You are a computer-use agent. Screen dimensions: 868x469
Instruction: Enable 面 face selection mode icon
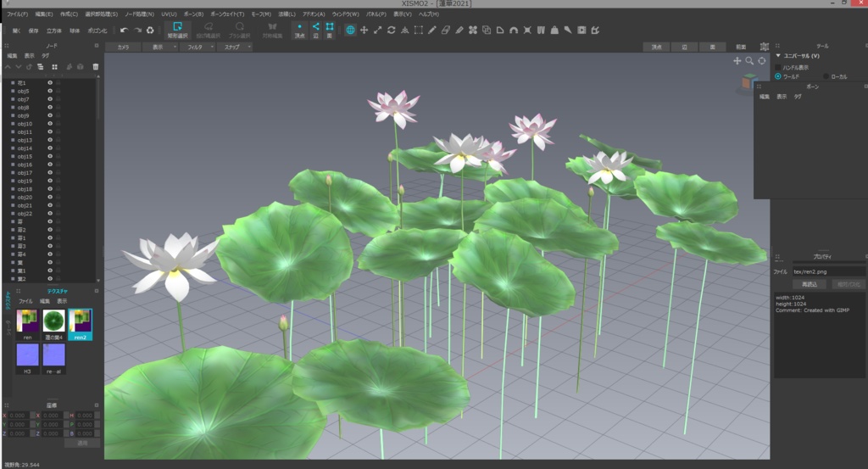(x=330, y=30)
